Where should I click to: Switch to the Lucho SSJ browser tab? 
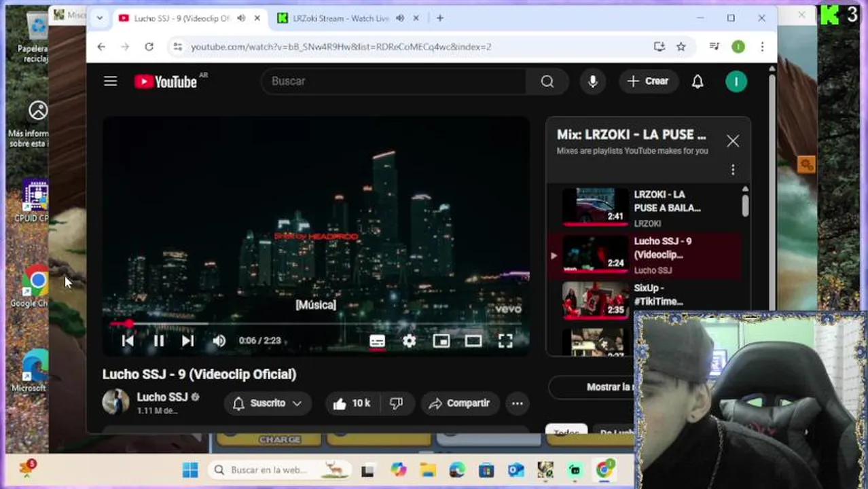click(x=182, y=18)
